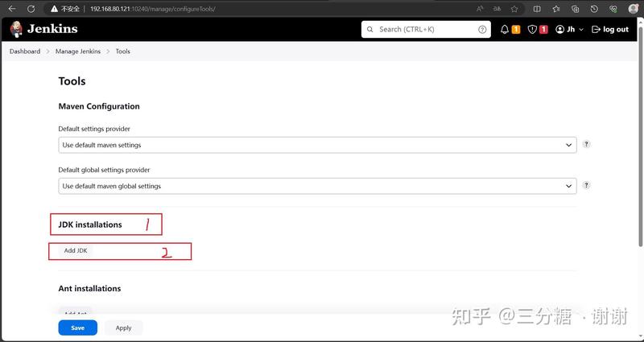Click the Jenkins logo icon
Viewport: 644px width, 342px height.
coord(16,29)
